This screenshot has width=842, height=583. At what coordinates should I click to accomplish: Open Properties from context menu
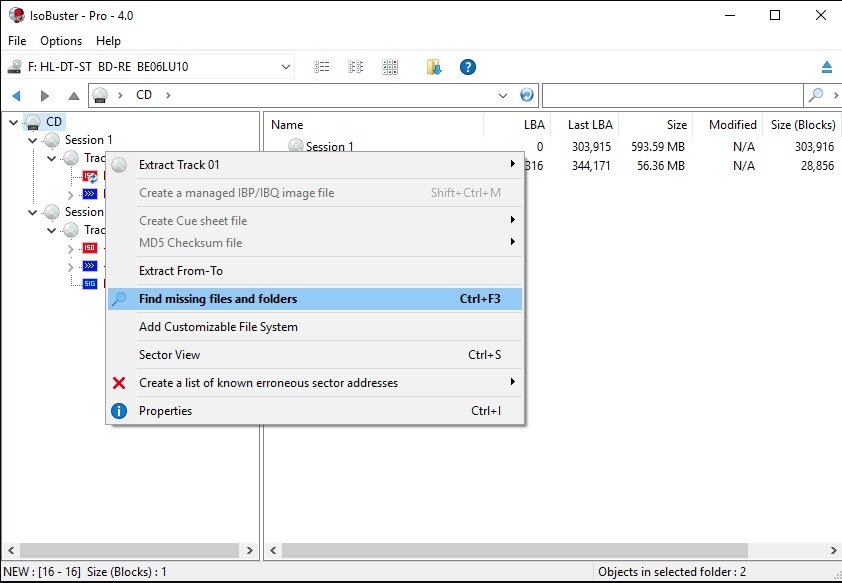315,411
